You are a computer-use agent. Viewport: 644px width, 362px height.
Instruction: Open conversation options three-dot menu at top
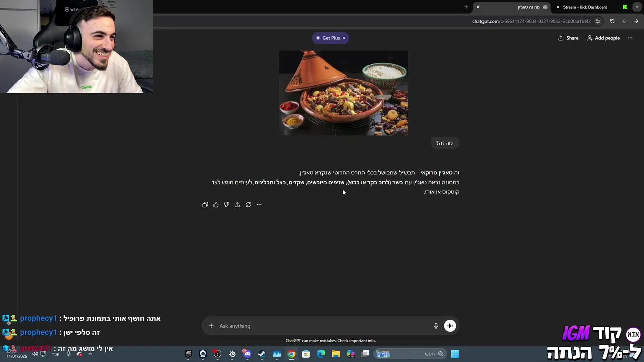point(630,38)
